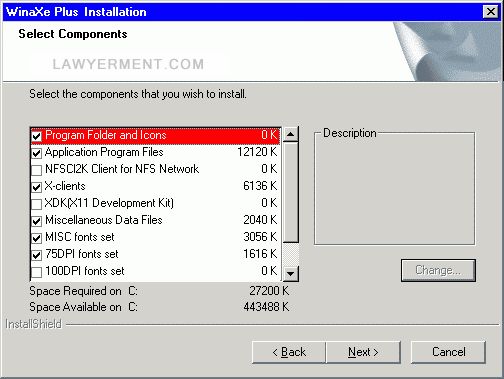504x379 pixels.
Task: Proceed with the Next button
Action: point(363,352)
